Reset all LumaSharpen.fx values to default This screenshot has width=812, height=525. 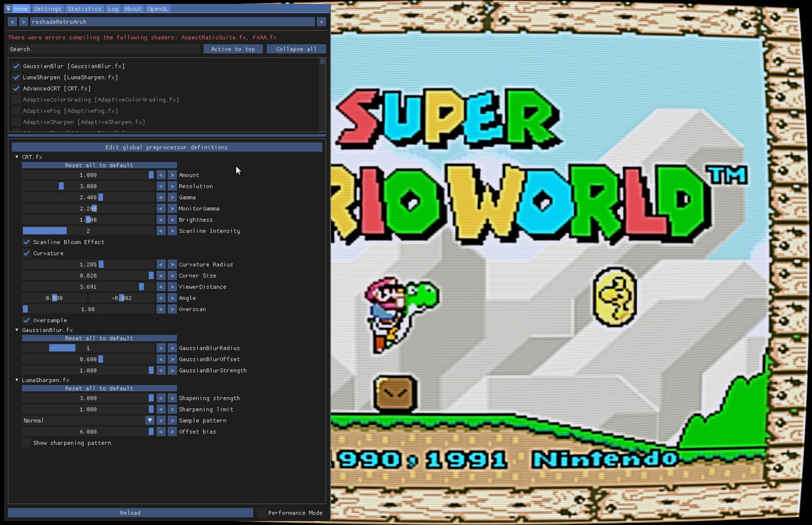[x=99, y=388]
